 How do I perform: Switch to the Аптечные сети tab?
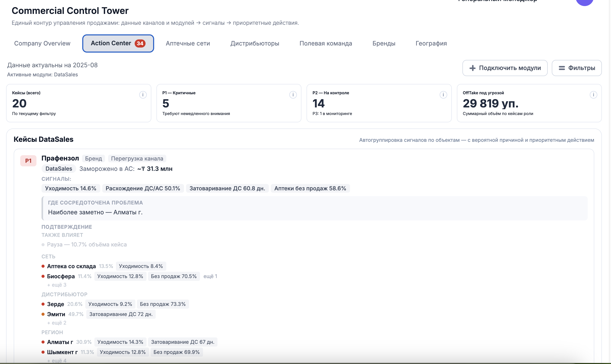188,43
